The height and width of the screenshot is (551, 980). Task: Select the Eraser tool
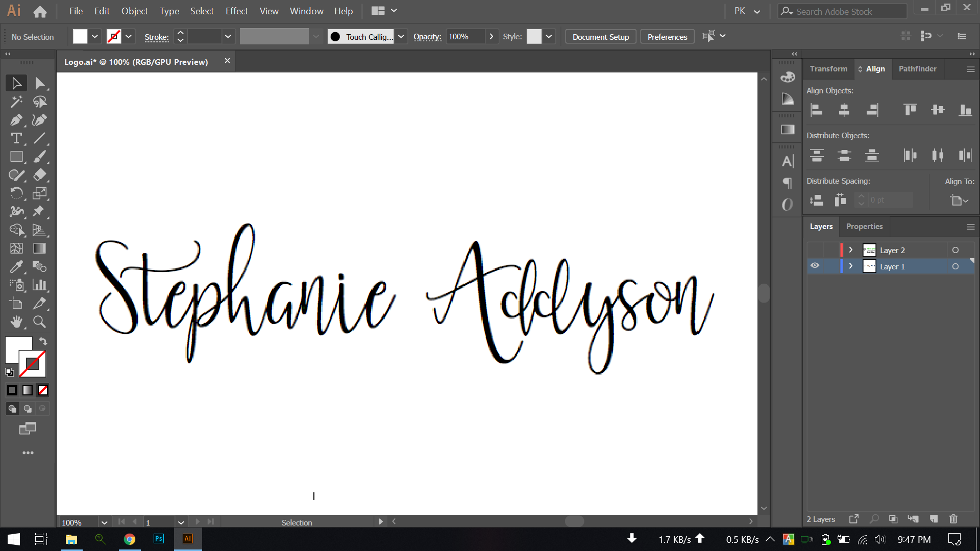[x=40, y=175]
